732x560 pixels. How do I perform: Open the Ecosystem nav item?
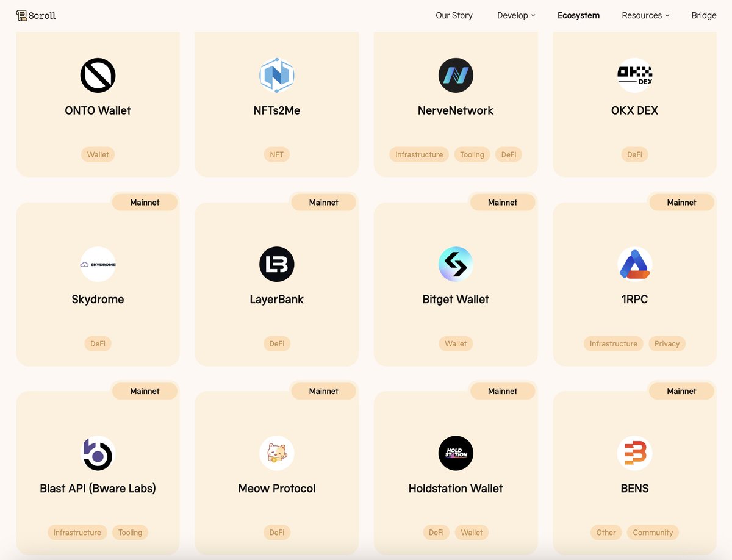[x=578, y=15]
